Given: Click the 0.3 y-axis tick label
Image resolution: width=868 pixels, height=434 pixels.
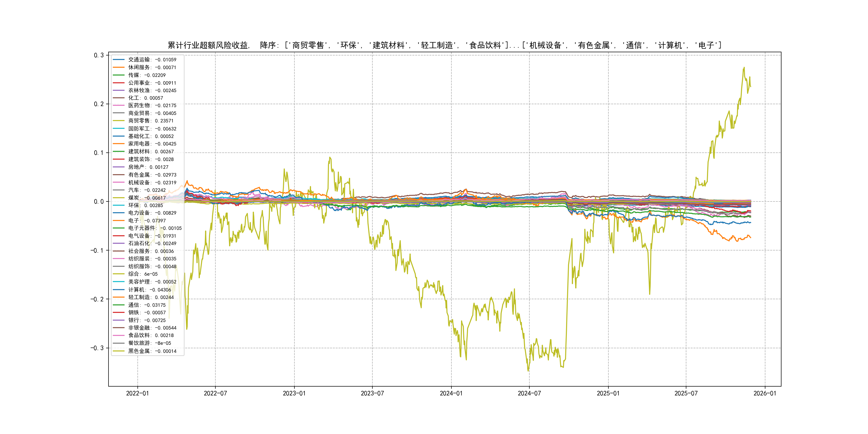Looking at the screenshot, I should [x=99, y=55].
